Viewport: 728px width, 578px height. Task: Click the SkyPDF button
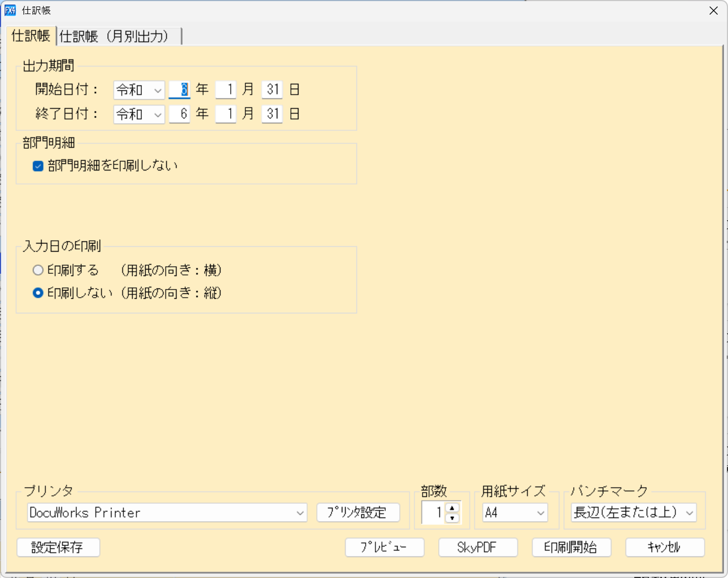click(478, 547)
